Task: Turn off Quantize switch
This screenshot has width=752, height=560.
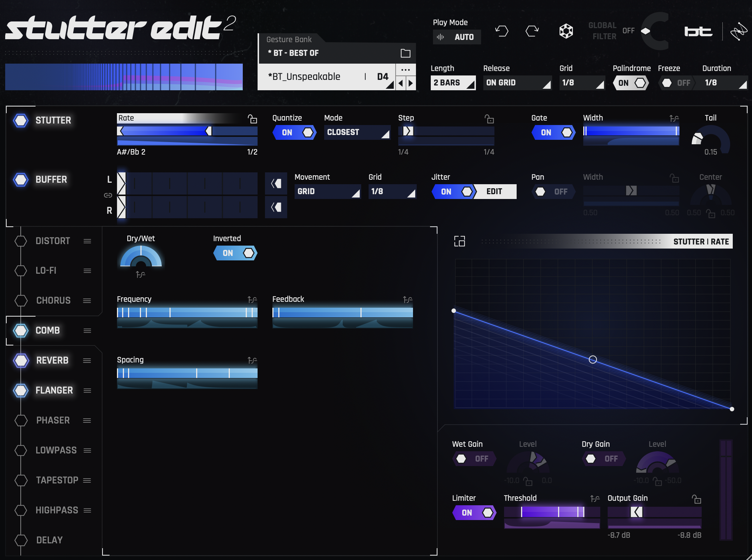Action: [295, 132]
